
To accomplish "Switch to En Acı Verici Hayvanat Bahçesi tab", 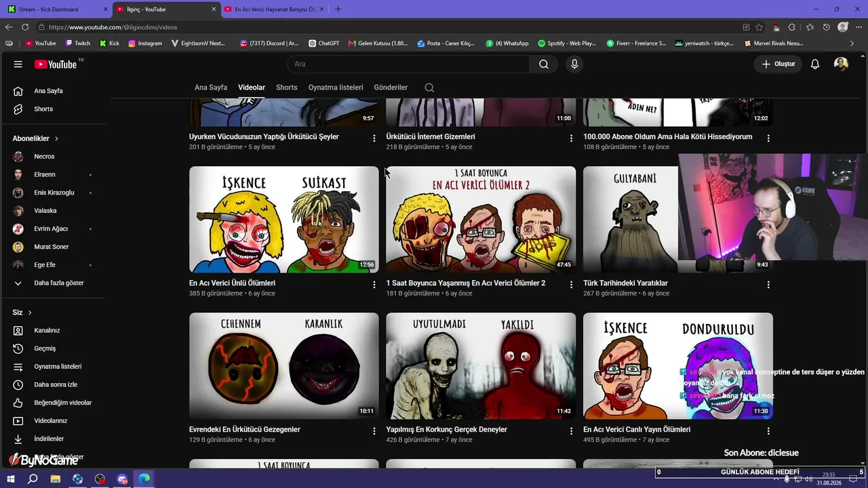I will coord(274,9).
